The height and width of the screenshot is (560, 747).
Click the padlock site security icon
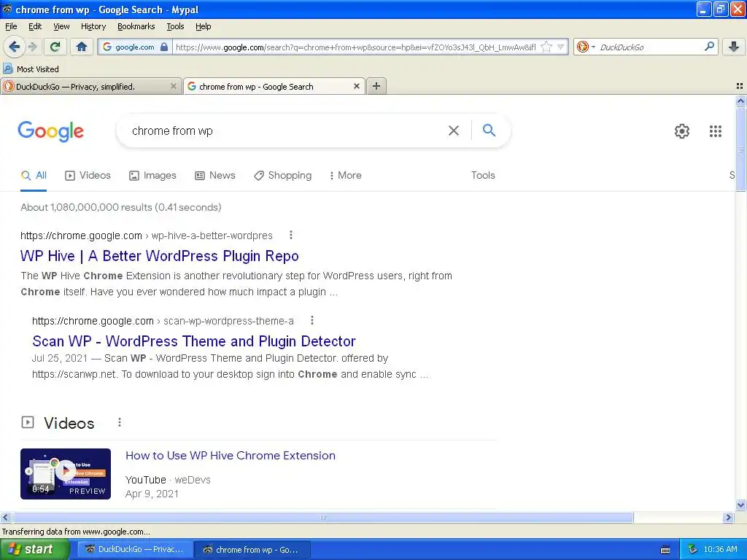pos(164,47)
